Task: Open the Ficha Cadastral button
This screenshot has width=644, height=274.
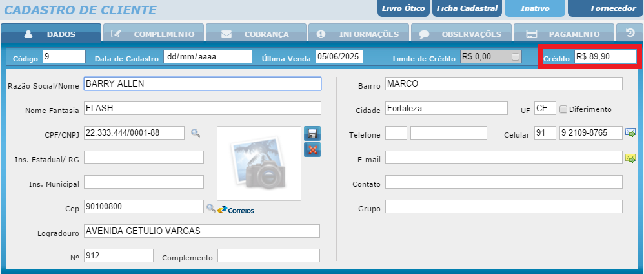Action: coord(467,8)
